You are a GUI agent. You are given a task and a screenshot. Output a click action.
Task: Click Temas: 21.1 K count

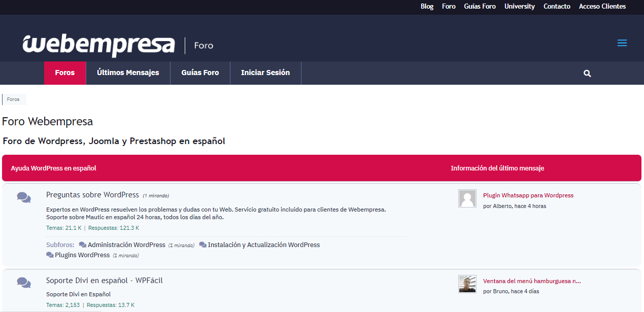pos(64,228)
